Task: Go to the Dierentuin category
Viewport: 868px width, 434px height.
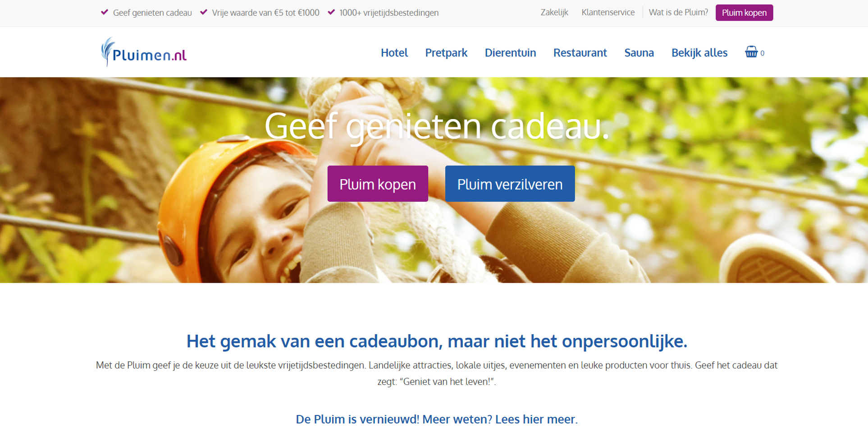Action: point(510,53)
